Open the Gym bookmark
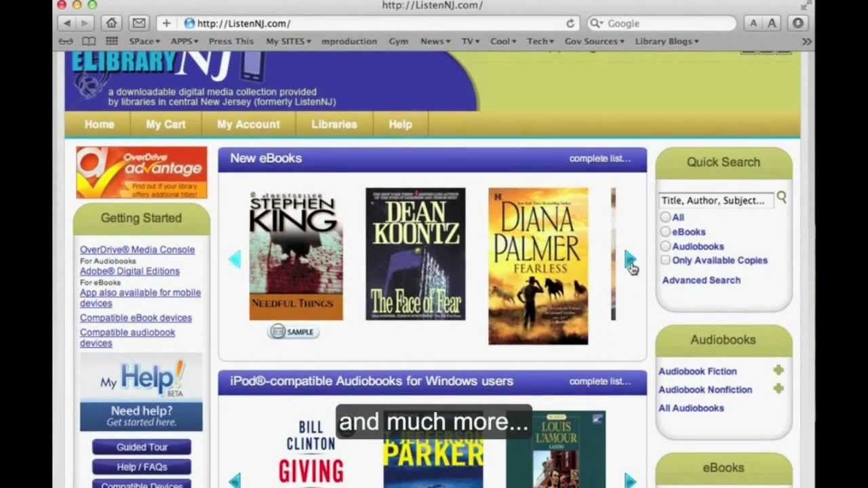Viewport: 868px width, 488px height. pos(399,41)
